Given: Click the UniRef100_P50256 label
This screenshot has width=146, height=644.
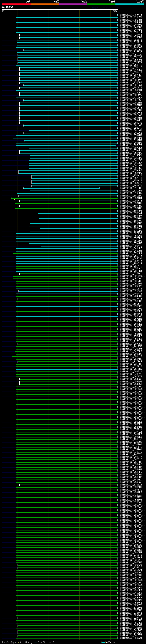Looking at the screenshot, I should click(131, 236).
